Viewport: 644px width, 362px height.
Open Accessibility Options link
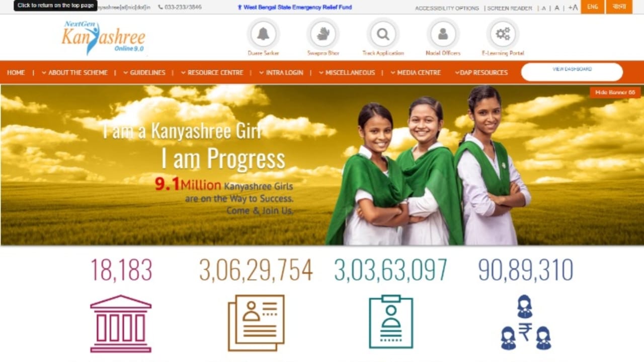(x=447, y=8)
